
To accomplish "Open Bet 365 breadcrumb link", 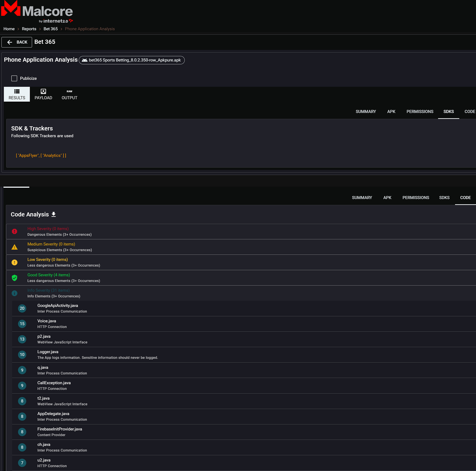I will [x=51, y=29].
